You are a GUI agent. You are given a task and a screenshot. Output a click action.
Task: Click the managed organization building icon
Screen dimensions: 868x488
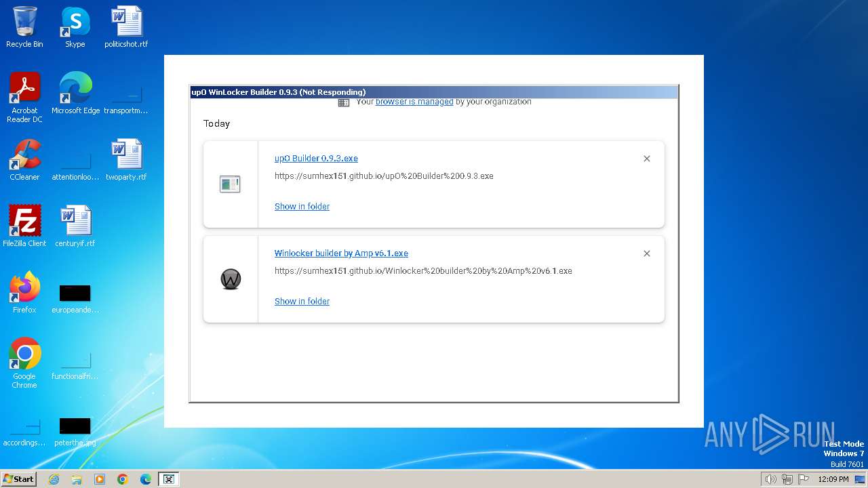click(344, 102)
